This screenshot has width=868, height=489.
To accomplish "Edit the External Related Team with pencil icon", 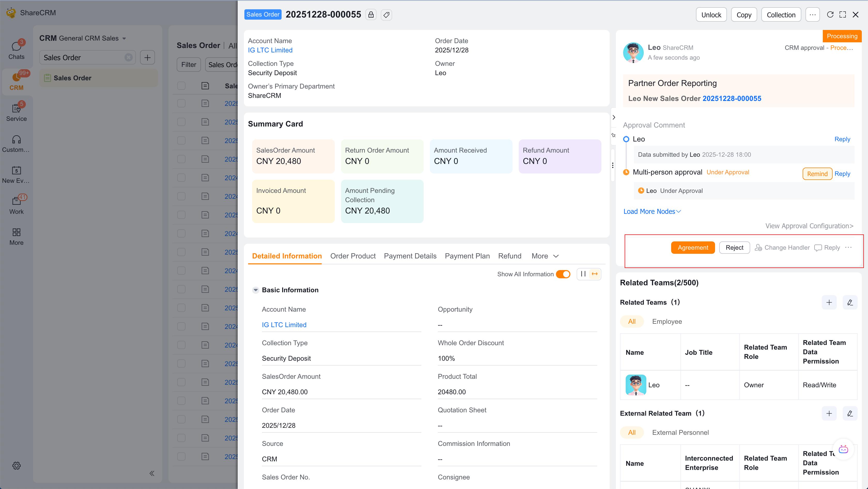I will point(850,414).
